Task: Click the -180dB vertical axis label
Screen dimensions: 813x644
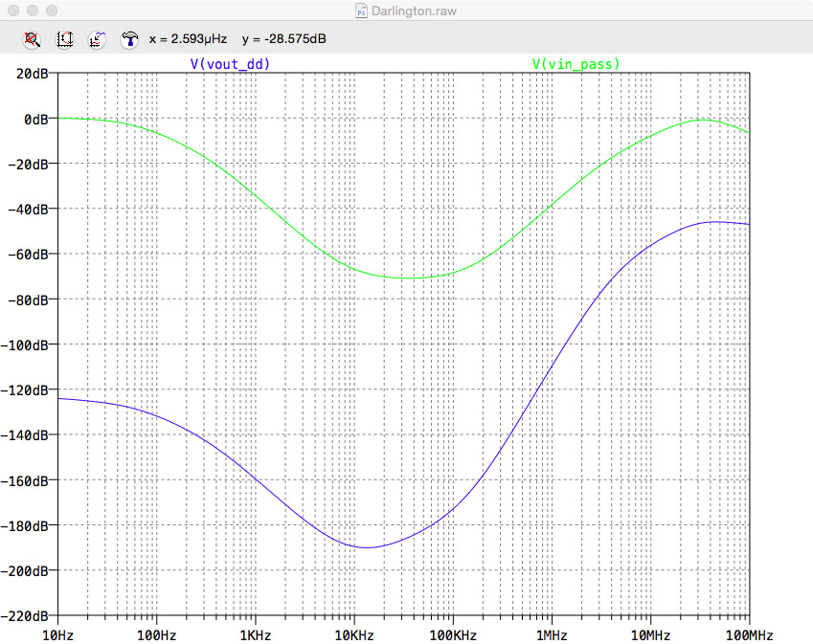Action: 24,526
